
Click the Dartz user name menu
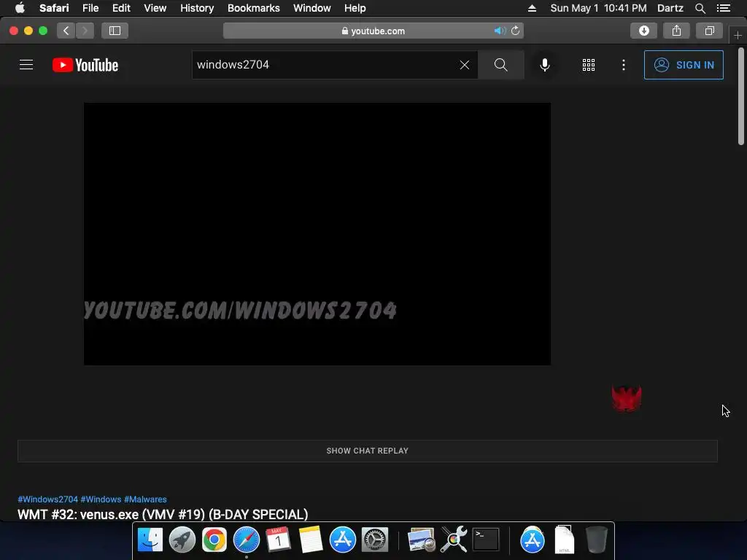pyautogui.click(x=670, y=8)
